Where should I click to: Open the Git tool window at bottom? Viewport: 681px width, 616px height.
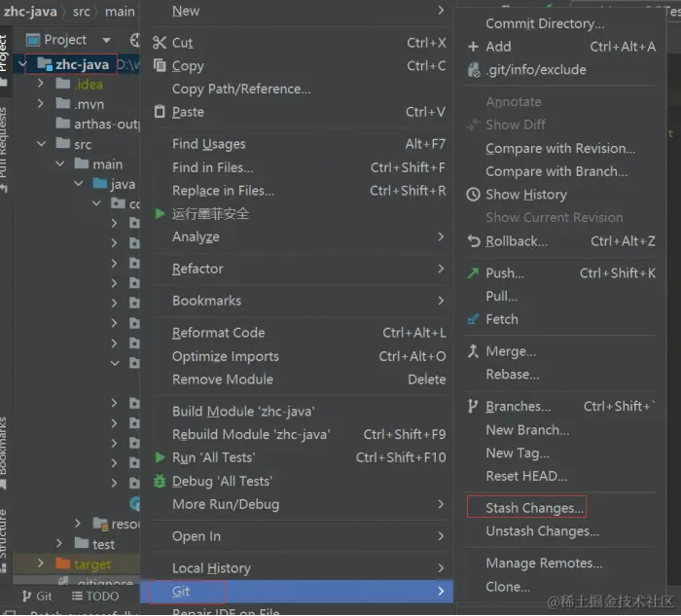[x=37, y=596]
